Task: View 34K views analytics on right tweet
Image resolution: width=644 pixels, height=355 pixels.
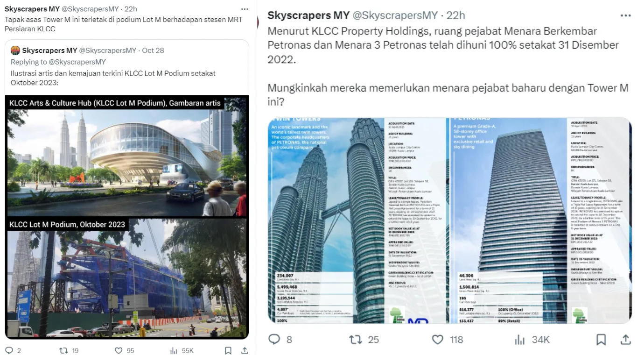Action: pyautogui.click(x=532, y=340)
